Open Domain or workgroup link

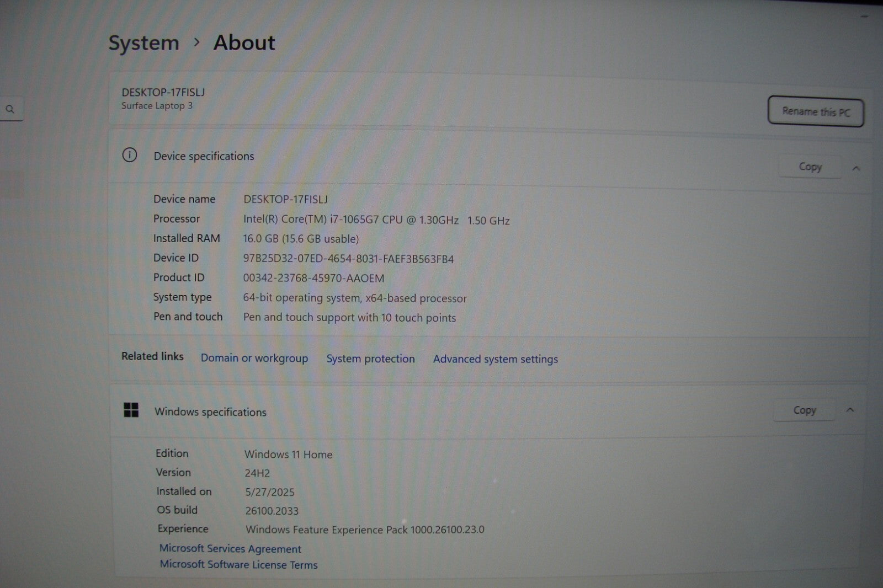254,358
